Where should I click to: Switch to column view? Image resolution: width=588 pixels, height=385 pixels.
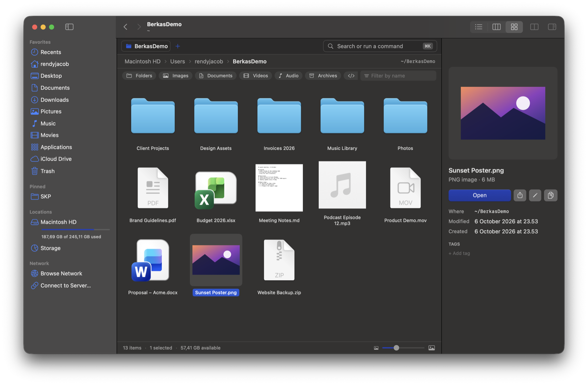click(x=496, y=27)
